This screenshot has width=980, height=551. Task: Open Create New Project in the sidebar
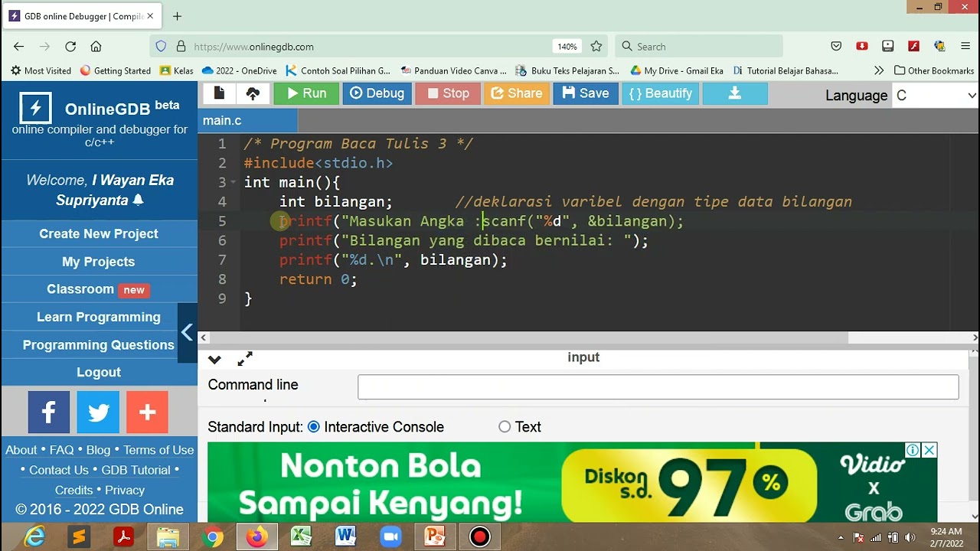99,234
